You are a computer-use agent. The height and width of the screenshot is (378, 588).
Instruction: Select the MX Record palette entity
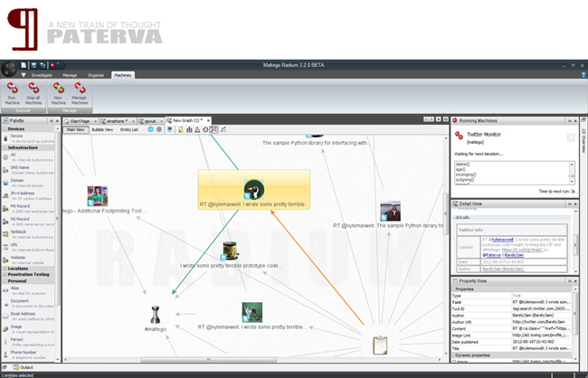[x=29, y=209]
